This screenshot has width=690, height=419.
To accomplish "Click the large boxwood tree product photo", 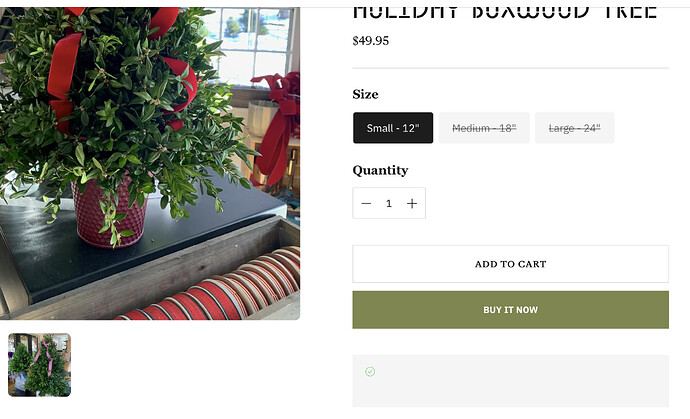I will pyautogui.click(x=150, y=163).
